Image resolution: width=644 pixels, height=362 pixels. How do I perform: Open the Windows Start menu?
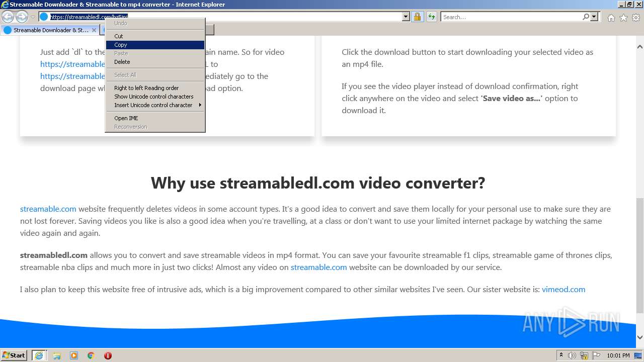[14, 355]
